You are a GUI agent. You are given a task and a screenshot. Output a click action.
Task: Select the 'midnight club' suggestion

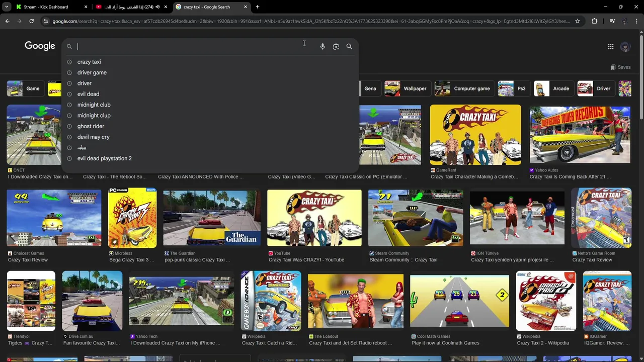click(x=94, y=105)
